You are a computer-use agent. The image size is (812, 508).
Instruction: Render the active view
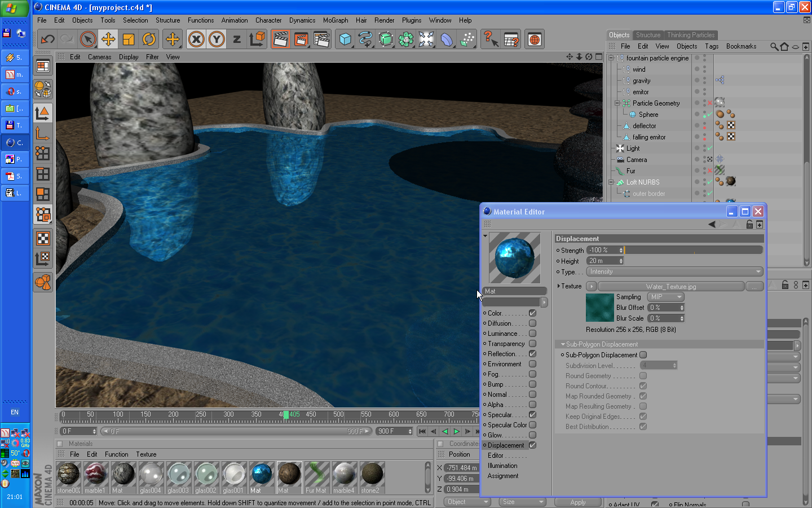pyautogui.click(x=280, y=40)
